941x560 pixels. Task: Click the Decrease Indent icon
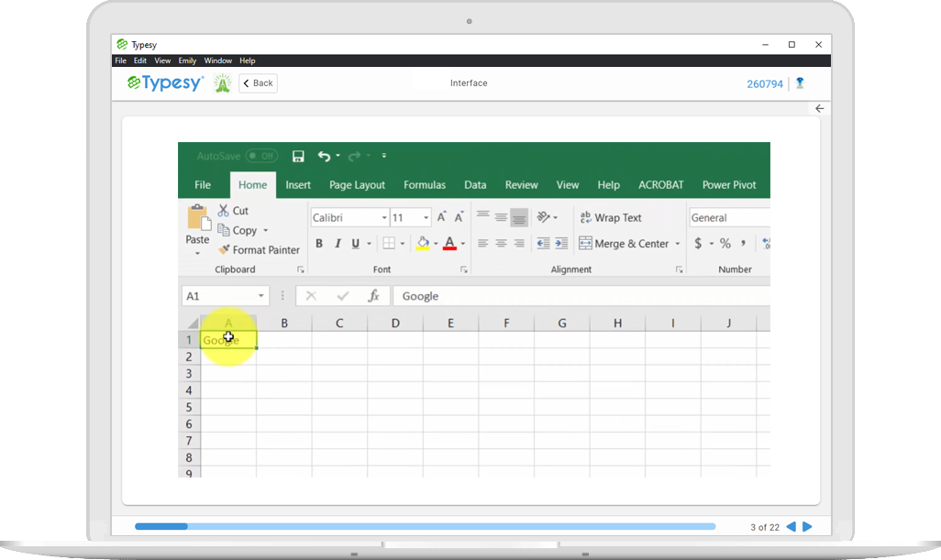point(543,244)
